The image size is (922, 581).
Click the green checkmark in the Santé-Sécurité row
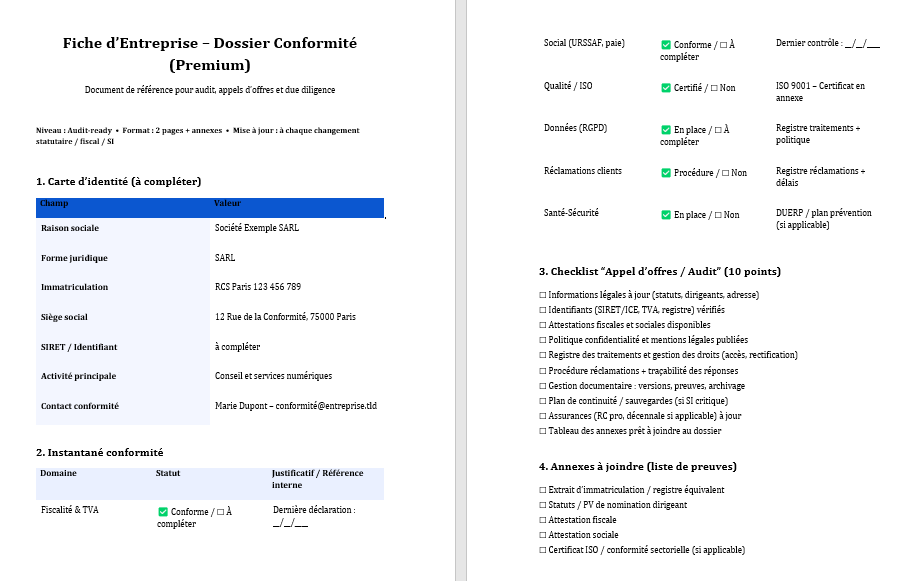point(666,215)
